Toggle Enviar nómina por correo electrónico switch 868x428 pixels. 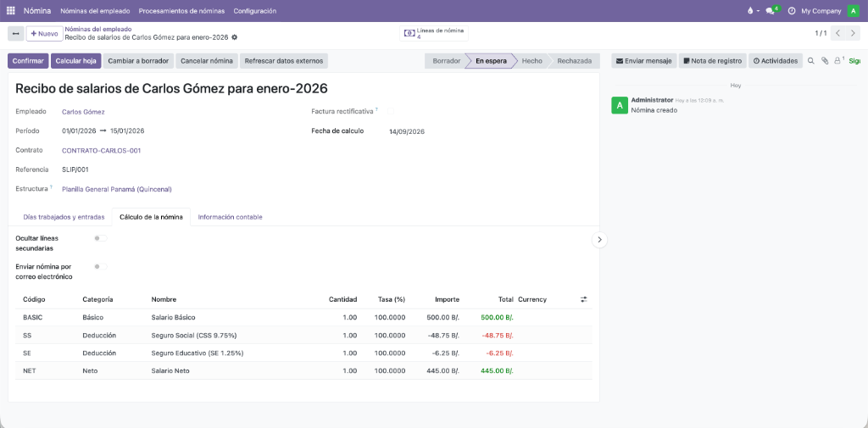100,266
